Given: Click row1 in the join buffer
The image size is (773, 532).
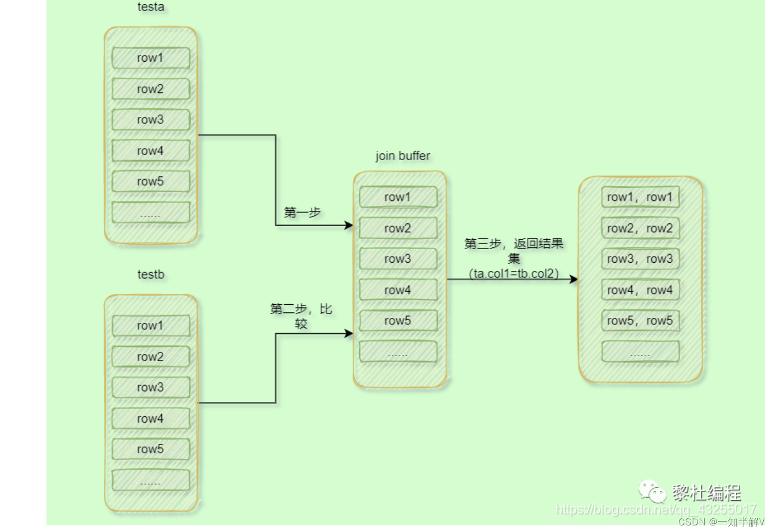Looking at the screenshot, I should click(398, 197).
